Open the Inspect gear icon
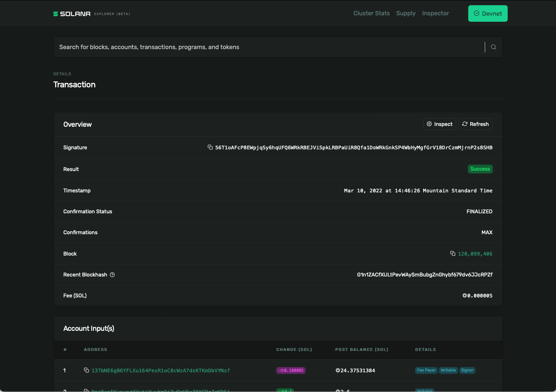The width and height of the screenshot is (556, 392). tap(429, 124)
